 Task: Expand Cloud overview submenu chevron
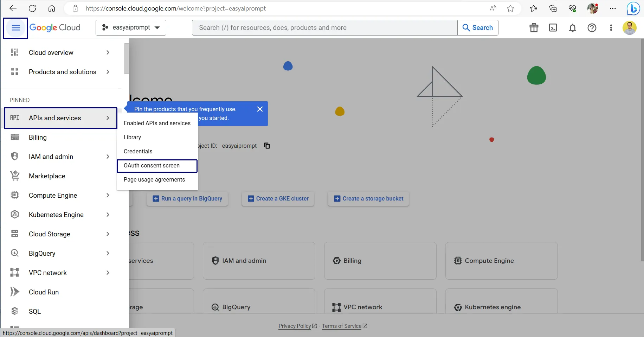coord(108,52)
